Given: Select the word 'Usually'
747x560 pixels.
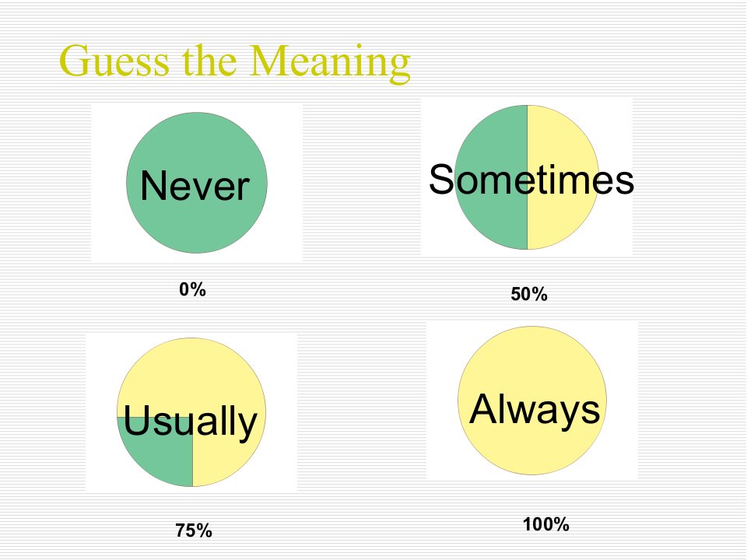Looking at the screenshot, I should pyautogui.click(x=190, y=422).
